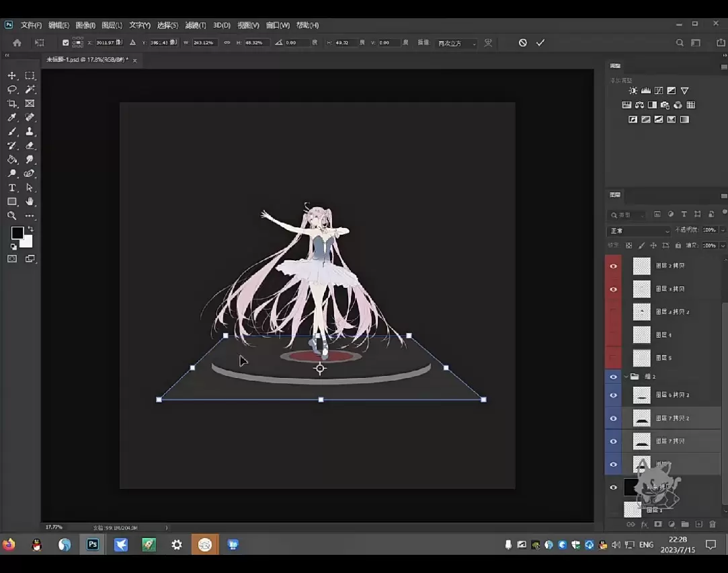Image resolution: width=728 pixels, height=573 pixels.
Task: Show the hidden 图层 4 layer
Action: click(x=613, y=335)
